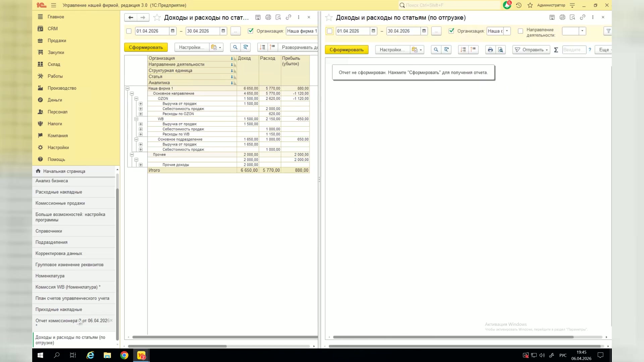Viewport: 644px width, 362px height.
Task: Switch to the Номенклатура open tab
Action: pyautogui.click(x=74, y=276)
